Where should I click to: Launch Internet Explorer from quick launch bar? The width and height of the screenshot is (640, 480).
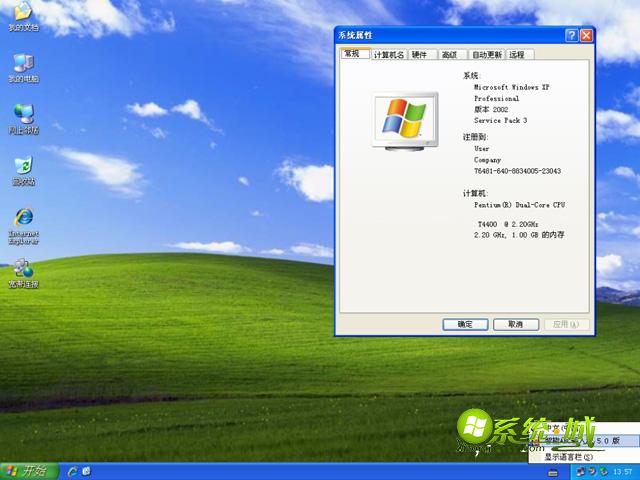click(73, 472)
